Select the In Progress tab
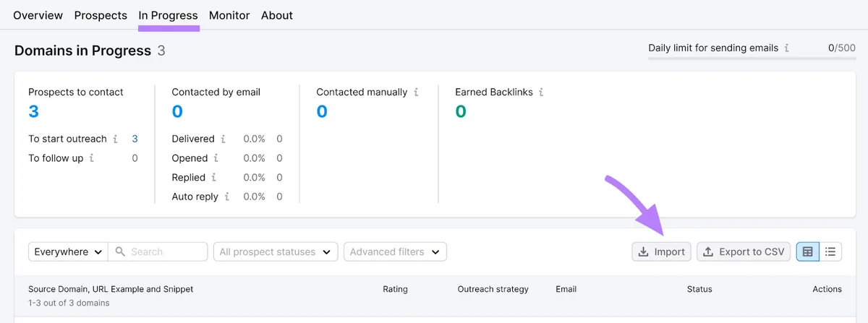Viewport: 868px width, 323px height. 168,15
